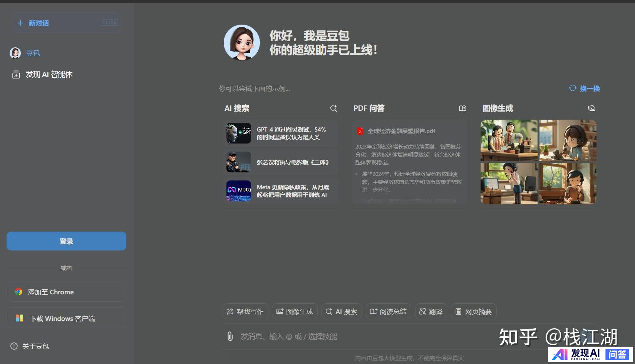Screen dimensions: 635x364
Task: Choose the 图像生成 skill chip
Action: pyautogui.click(x=295, y=311)
